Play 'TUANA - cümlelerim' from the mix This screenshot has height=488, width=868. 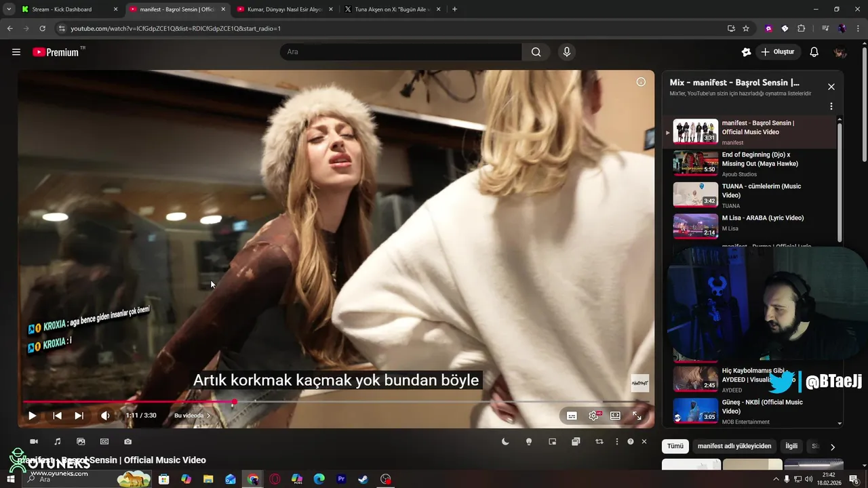tap(749, 195)
